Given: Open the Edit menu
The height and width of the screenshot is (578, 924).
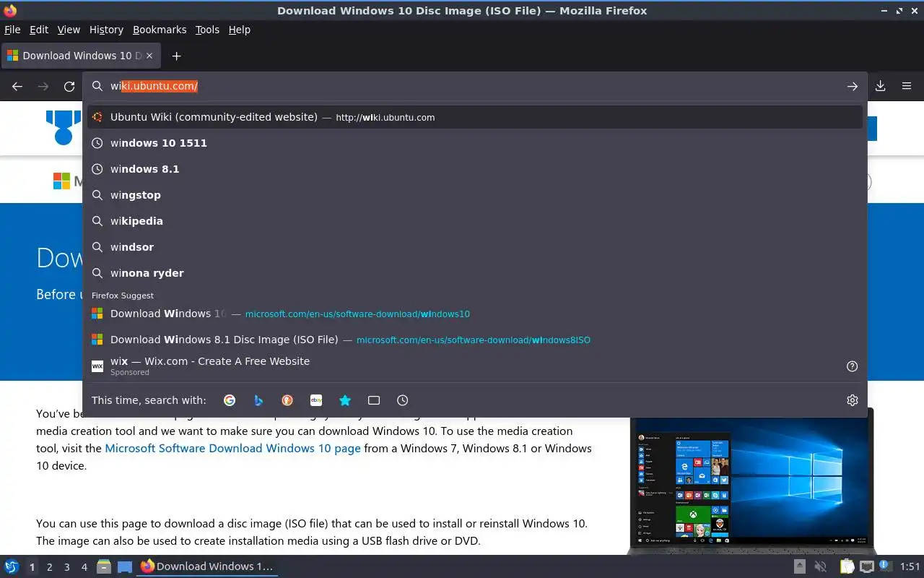Looking at the screenshot, I should click(x=39, y=30).
